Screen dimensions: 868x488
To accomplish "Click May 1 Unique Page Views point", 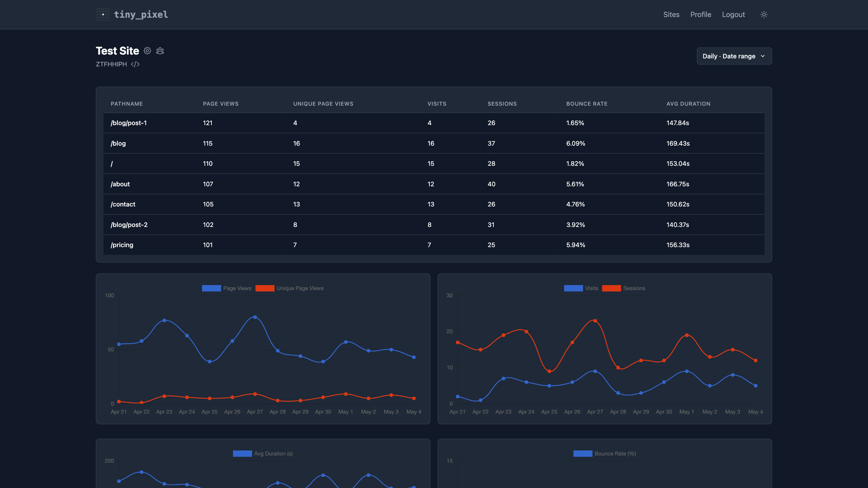I will 346,394.
